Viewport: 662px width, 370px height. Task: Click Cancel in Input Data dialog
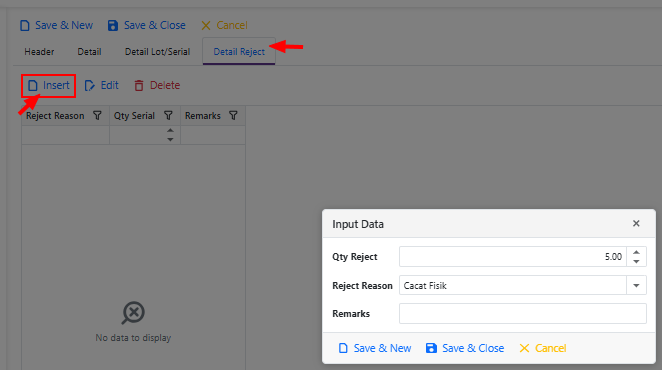pyautogui.click(x=543, y=348)
